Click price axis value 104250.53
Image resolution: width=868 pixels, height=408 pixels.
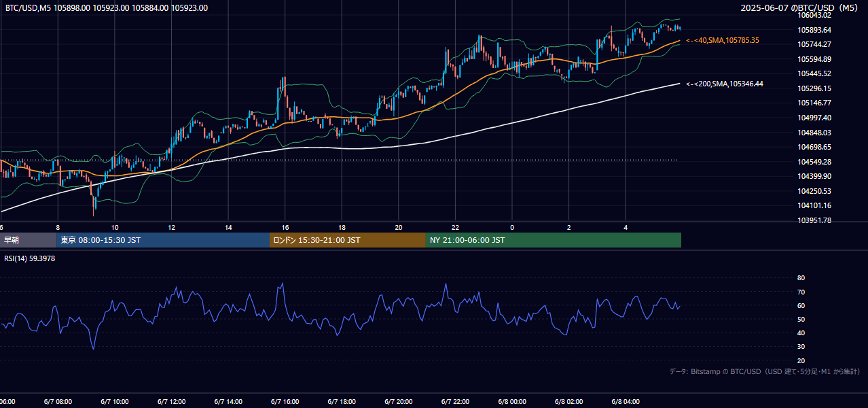[815, 191]
